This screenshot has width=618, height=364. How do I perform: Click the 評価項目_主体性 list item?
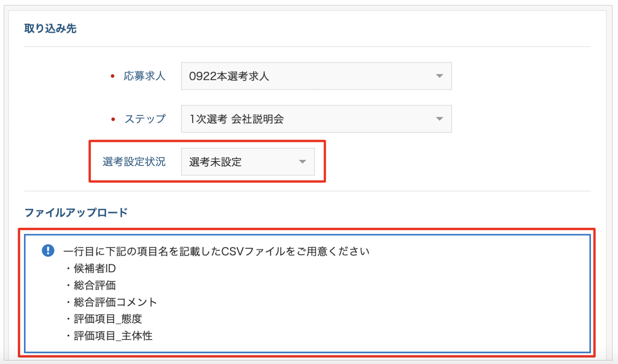click(x=113, y=336)
